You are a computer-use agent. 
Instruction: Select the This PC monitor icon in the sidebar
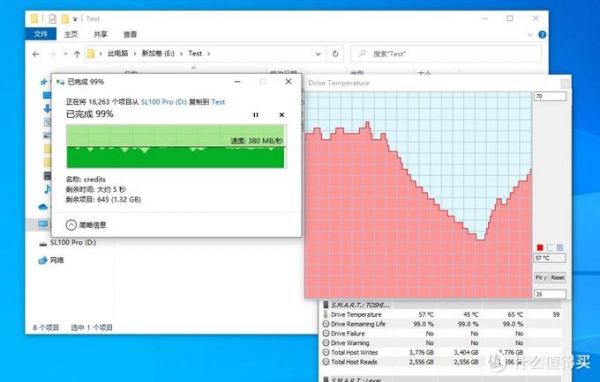pyautogui.click(x=43, y=224)
